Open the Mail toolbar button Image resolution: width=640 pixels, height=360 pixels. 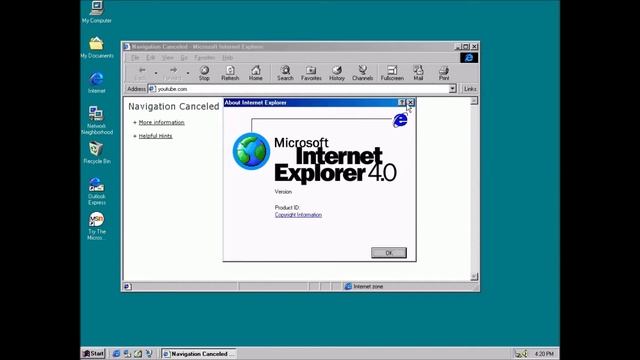pos(418,73)
